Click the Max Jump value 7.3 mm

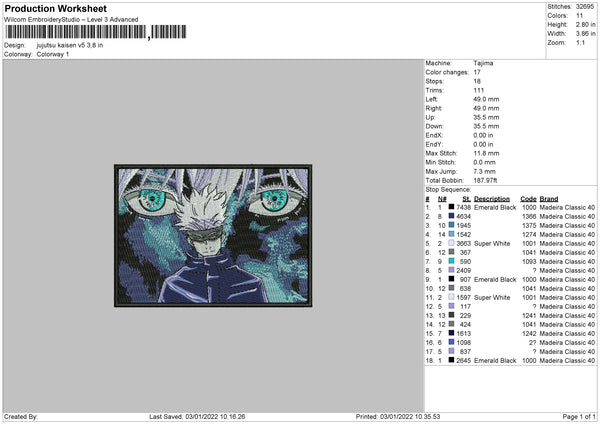coord(484,171)
